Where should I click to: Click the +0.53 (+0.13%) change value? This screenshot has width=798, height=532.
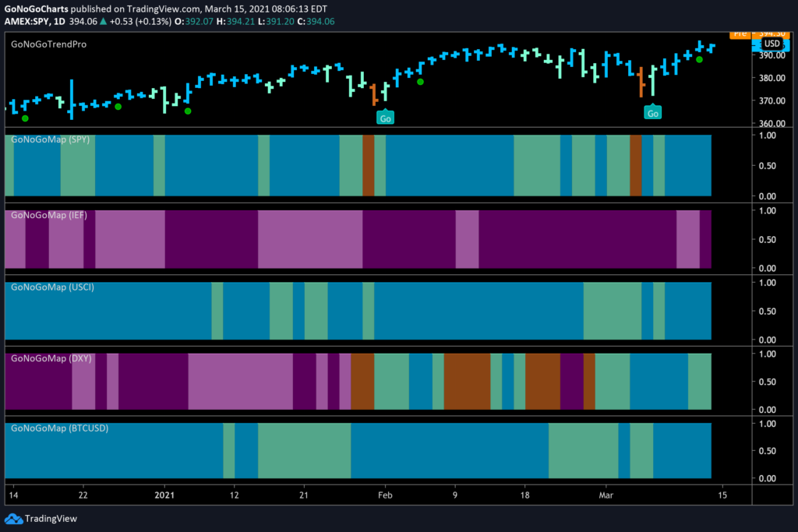[x=140, y=21]
